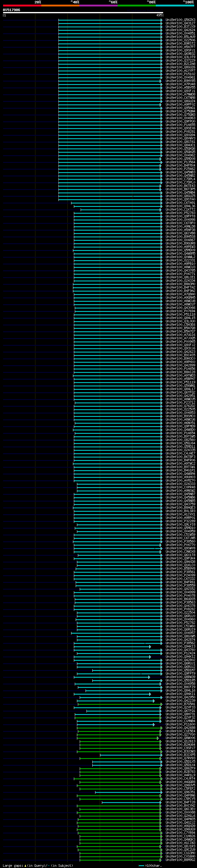Select label UniRef100_B2CZA8
197x868 pixels.
tap(180, 64)
